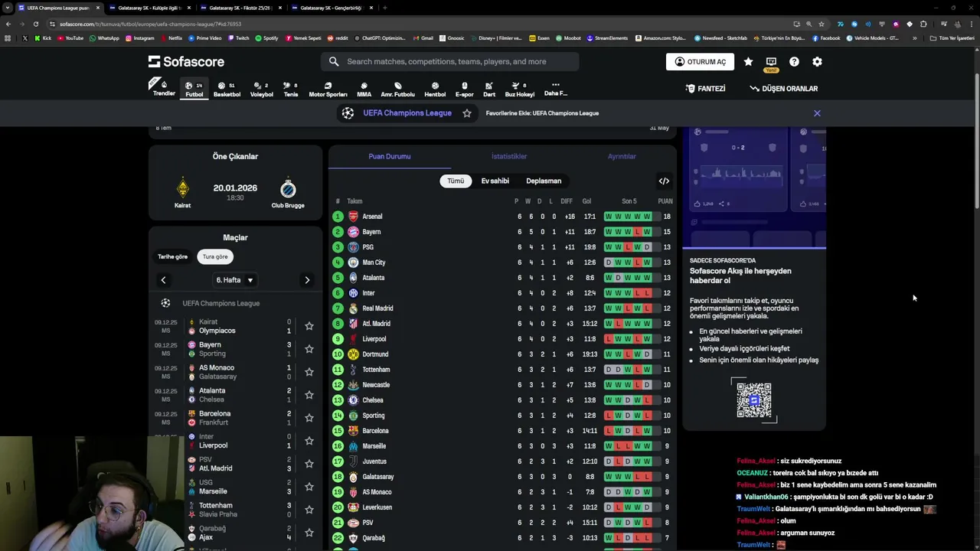Switch to the Ayrıntılar tab

click(x=622, y=156)
